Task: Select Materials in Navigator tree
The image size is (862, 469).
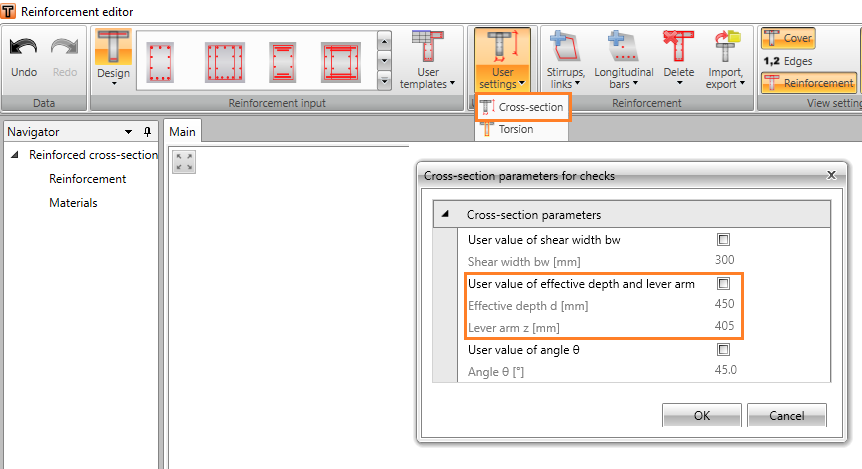Action: tap(73, 203)
